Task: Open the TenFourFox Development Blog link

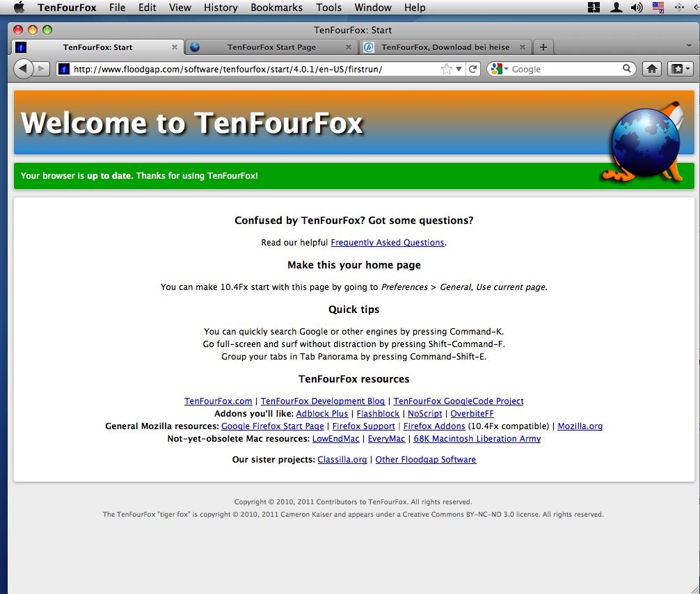Action: (322, 401)
